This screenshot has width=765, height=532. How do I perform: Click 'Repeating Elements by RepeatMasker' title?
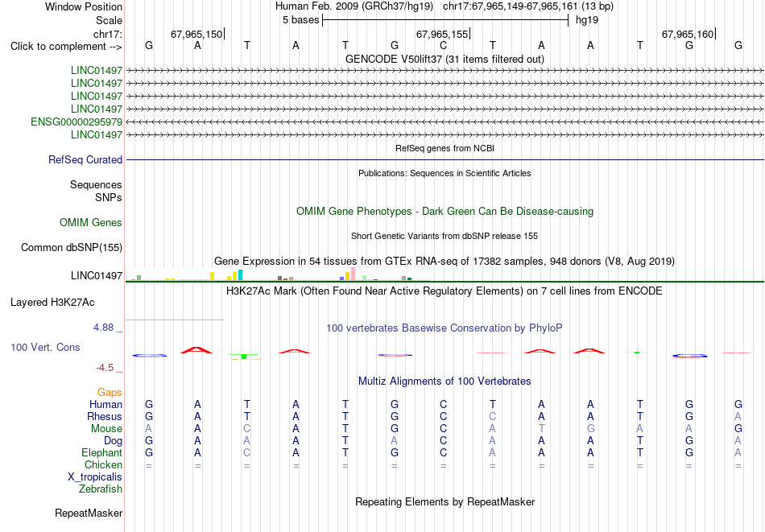click(x=445, y=501)
